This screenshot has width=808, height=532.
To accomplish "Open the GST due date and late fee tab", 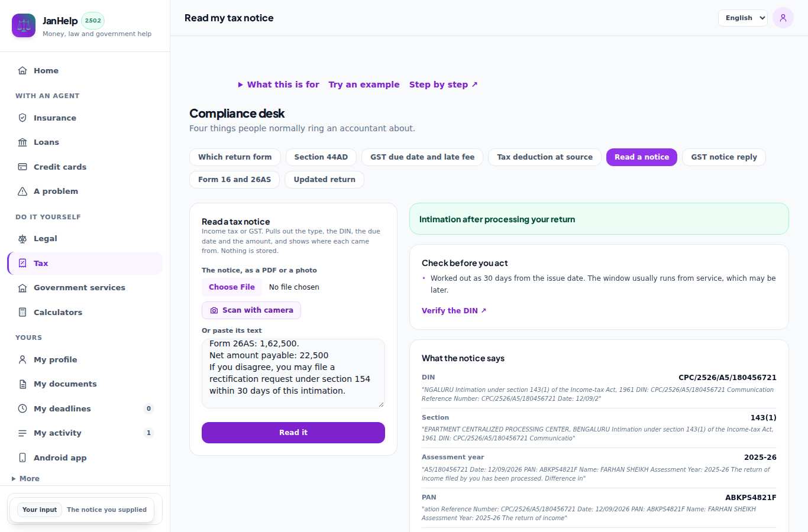I will click(x=422, y=157).
